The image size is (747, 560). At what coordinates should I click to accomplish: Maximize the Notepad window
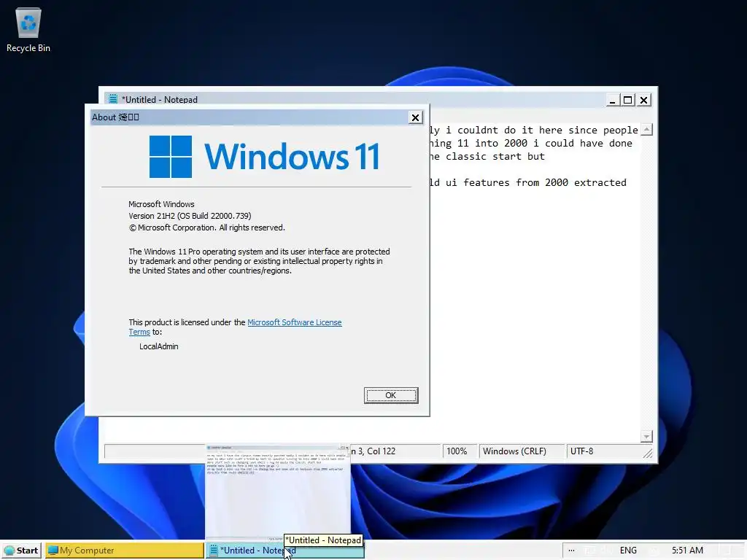click(628, 100)
